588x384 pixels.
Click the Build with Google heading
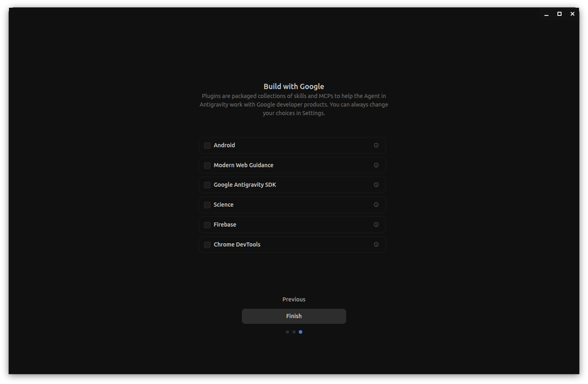click(294, 86)
